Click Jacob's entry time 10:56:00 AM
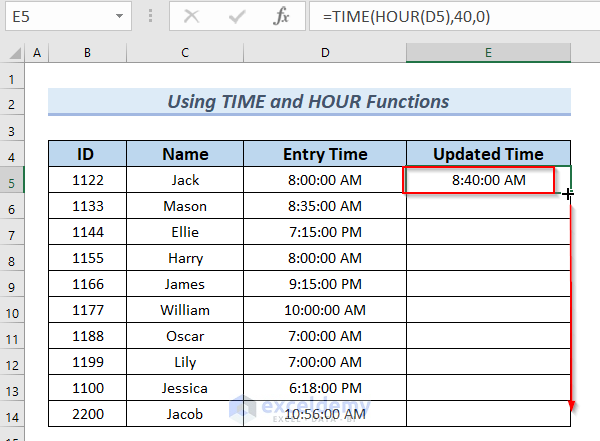This screenshot has height=441, width=600. [x=325, y=414]
